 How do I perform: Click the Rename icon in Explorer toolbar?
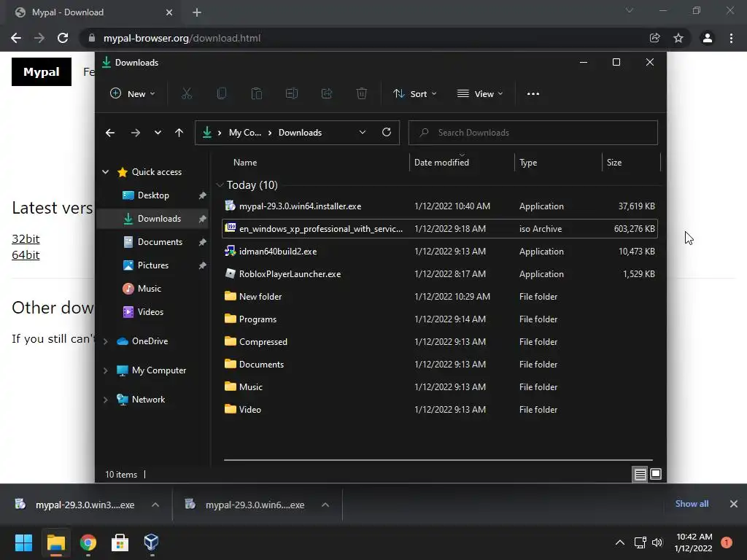point(292,94)
